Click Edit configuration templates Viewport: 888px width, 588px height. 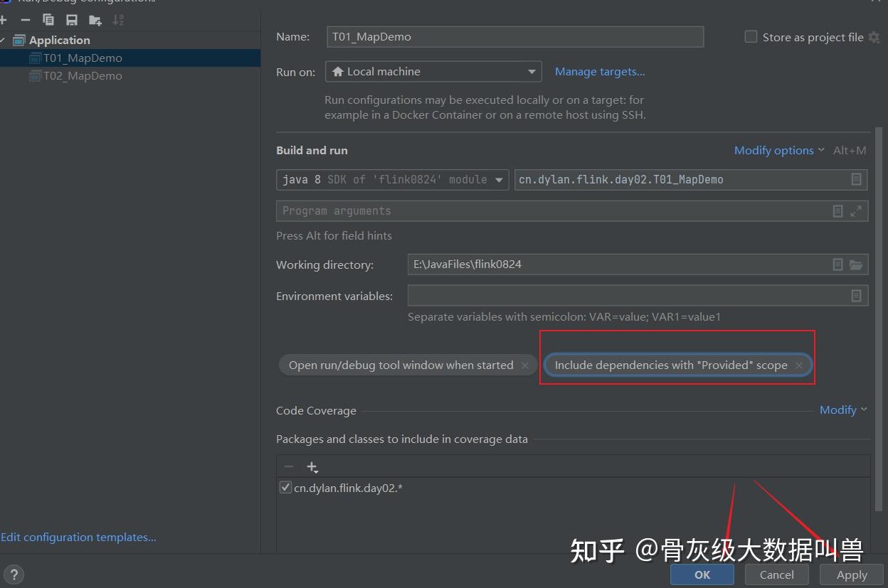[79, 537]
